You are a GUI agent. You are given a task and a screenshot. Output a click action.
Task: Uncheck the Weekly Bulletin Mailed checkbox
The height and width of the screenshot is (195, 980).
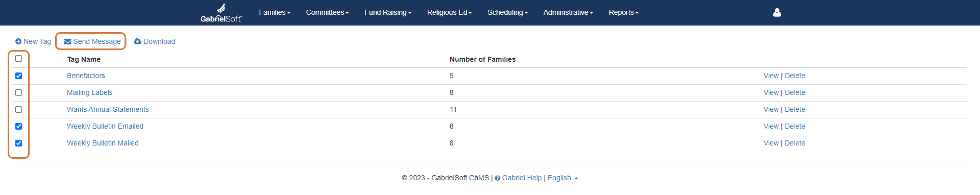coord(19,143)
